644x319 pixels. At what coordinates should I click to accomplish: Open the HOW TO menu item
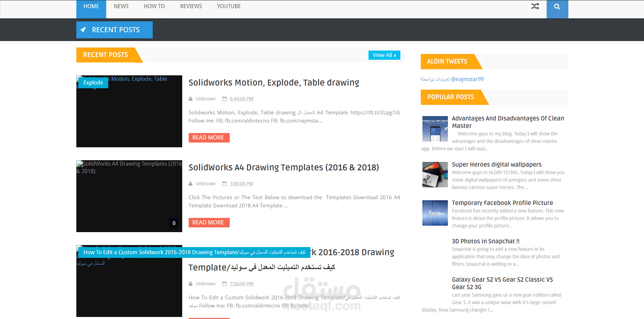coord(154,6)
